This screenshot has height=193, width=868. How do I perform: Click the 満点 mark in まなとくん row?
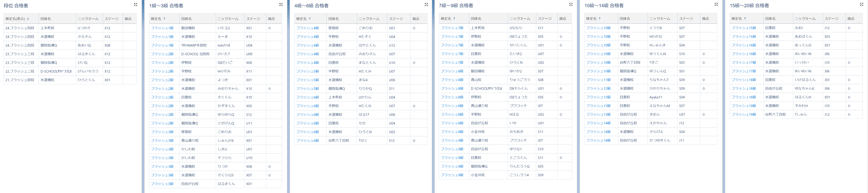click(414, 63)
